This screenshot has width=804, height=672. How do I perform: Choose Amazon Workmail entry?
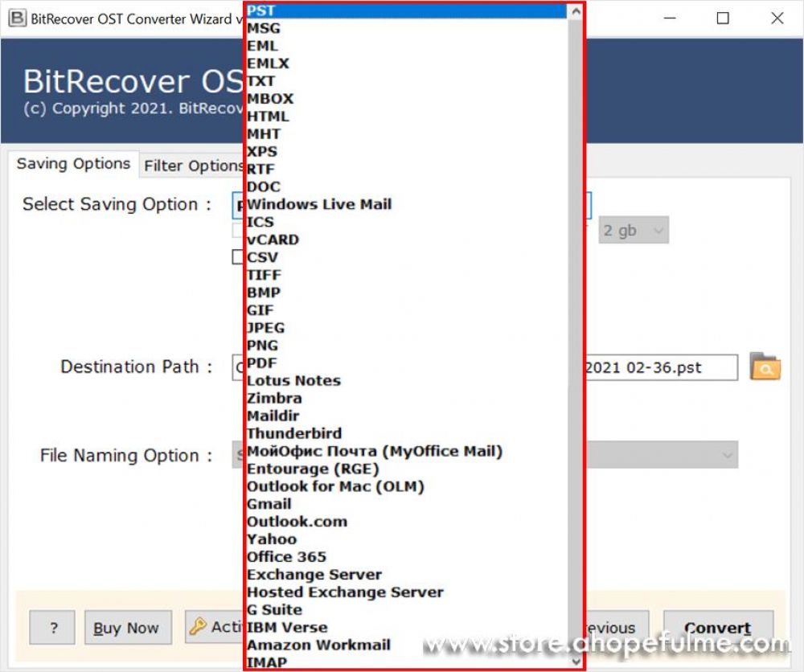pos(407,645)
